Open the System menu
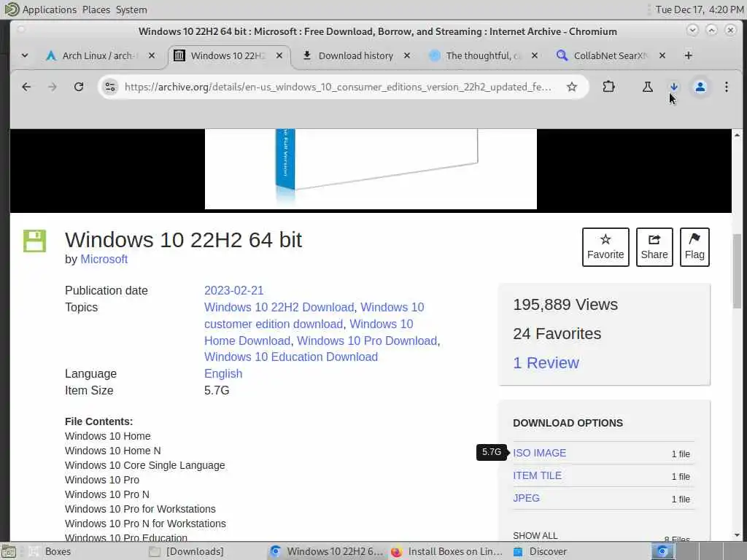 (x=131, y=9)
